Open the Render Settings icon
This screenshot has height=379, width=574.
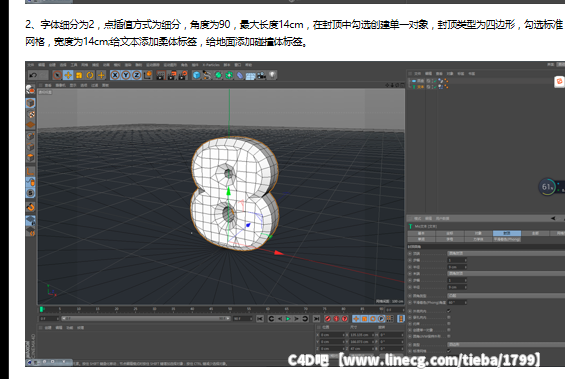coord(182,75)
